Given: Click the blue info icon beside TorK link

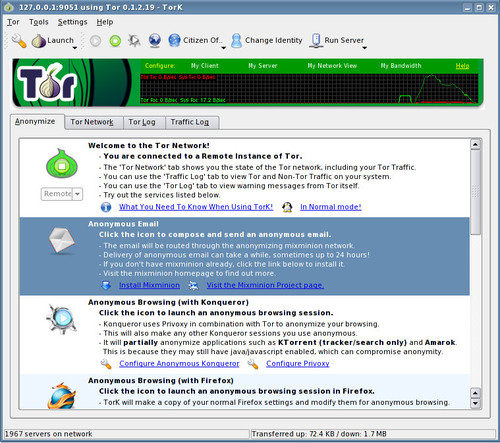Looking at the screenshot, I should tap(106, 207).
